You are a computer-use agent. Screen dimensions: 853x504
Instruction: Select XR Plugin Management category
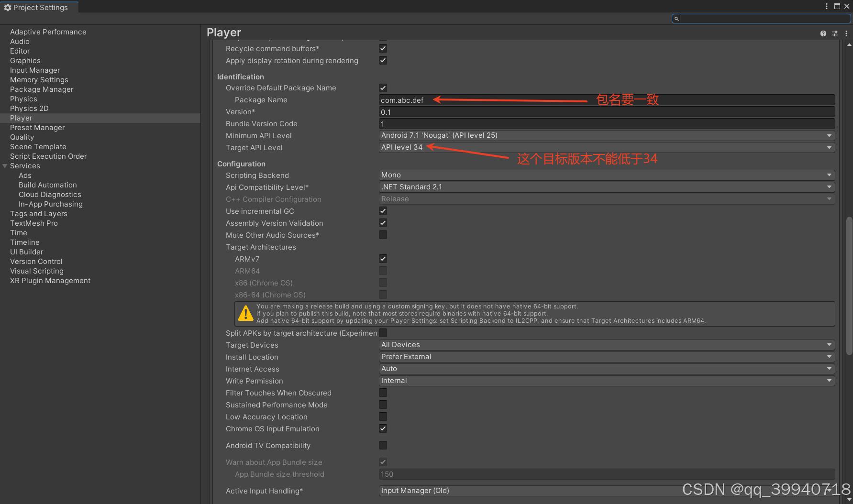(x=50, y=281)
